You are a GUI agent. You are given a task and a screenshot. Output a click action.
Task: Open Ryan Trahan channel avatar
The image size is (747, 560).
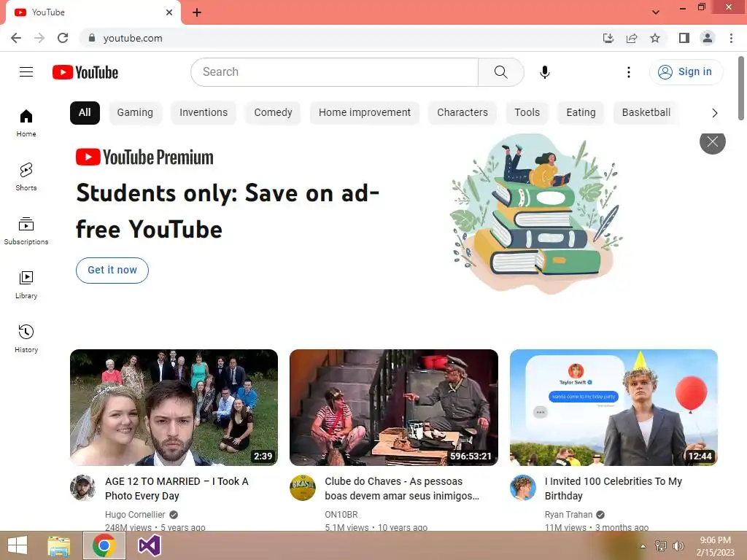tap(522, 488)
